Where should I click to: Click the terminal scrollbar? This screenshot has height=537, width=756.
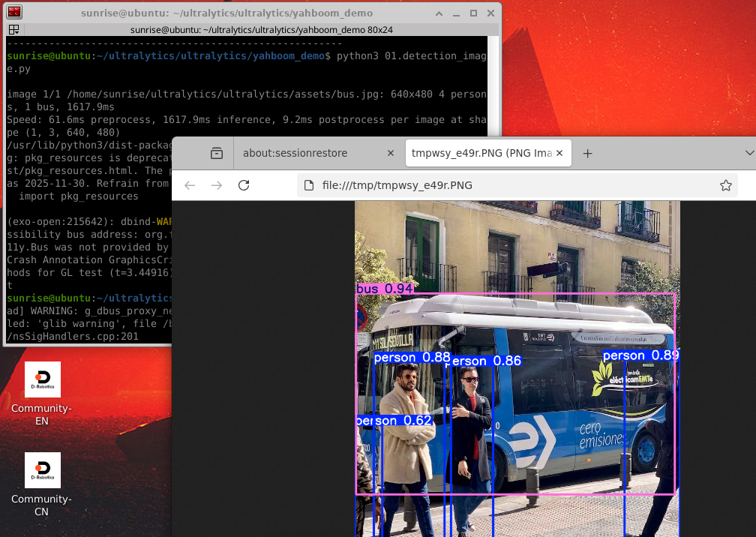(492, 86)
